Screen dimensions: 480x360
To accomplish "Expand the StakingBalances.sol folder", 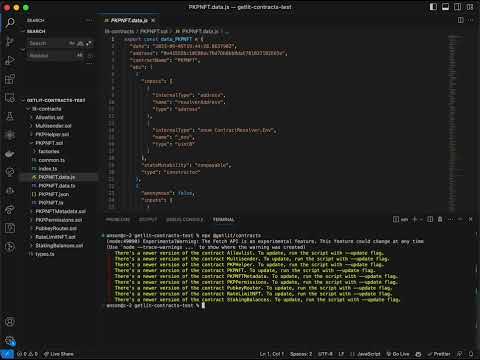I will 59,246.
